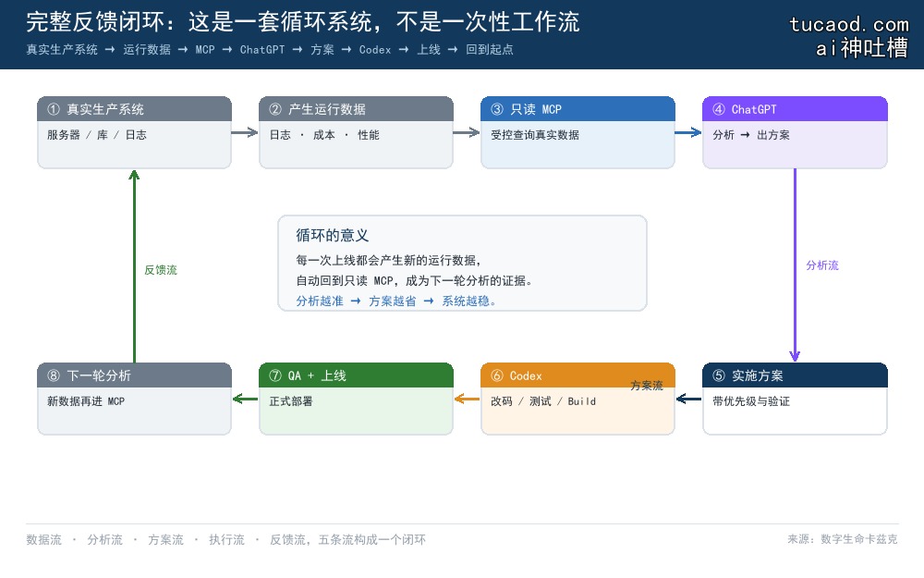
Task: Click 分析流 in the footer
Action: pyautogui.click(x=105, y=540)
